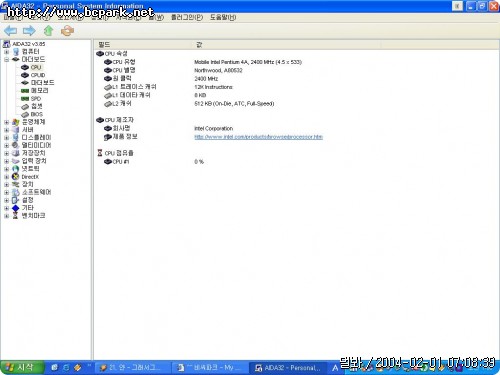
Task: Open the Intel product information hyperlink
Action: [258, 137]
